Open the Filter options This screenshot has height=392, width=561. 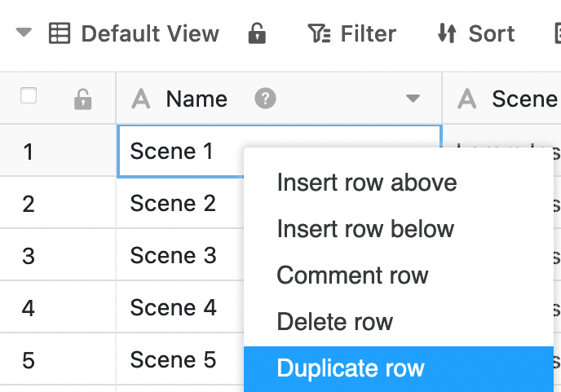tap(351, 33)
